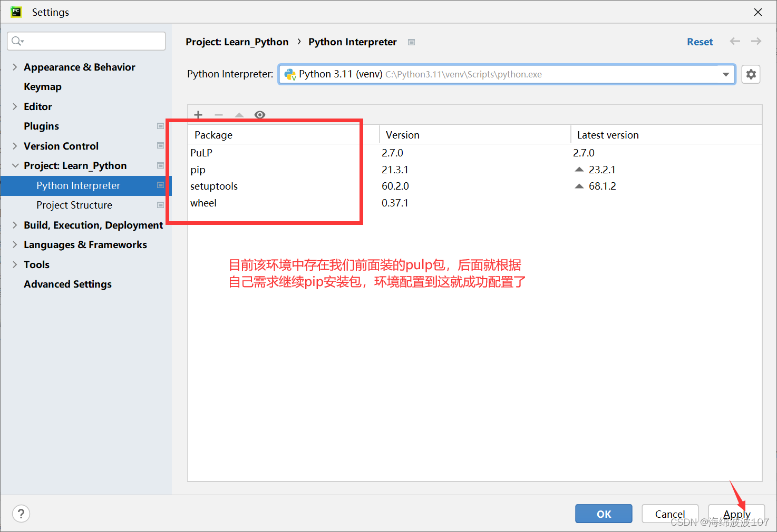The image size is (777, 532).
Task: Select Python Interpreter tree item
Action: coord(86,185)
